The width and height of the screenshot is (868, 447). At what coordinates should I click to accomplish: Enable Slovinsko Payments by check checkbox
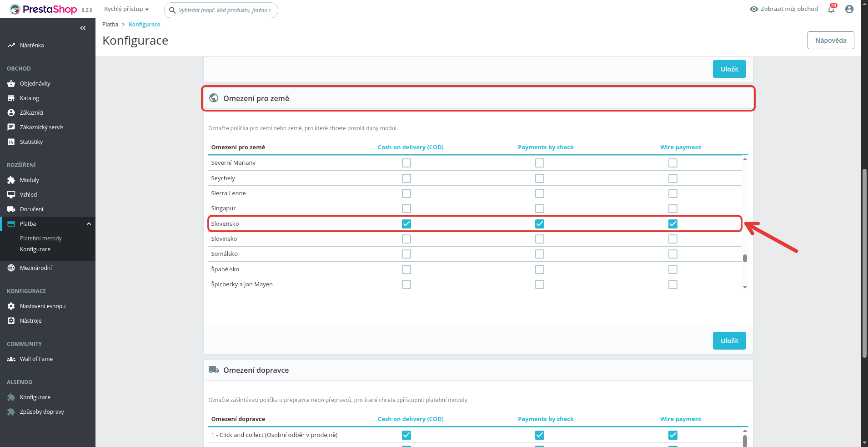pos(540,239)
